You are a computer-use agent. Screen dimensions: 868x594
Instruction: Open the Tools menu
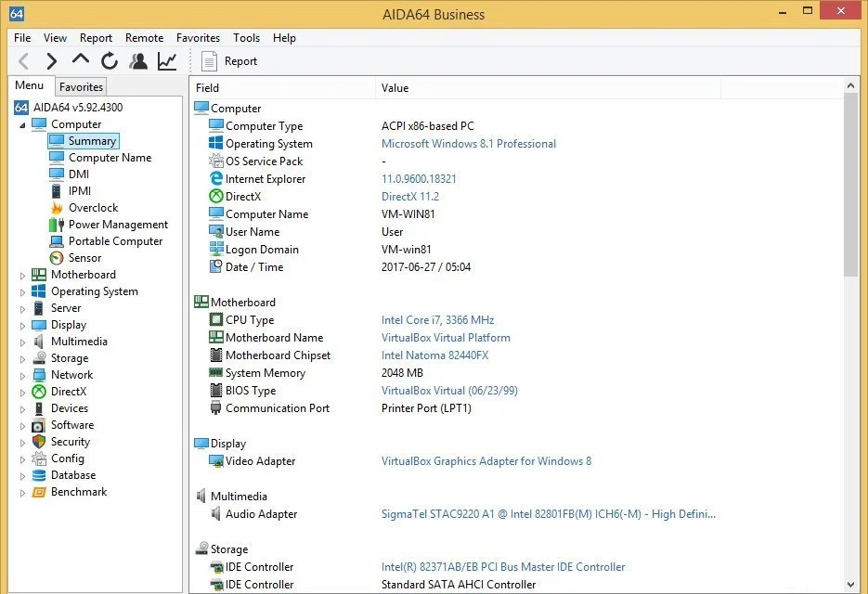tap(246, 38)
